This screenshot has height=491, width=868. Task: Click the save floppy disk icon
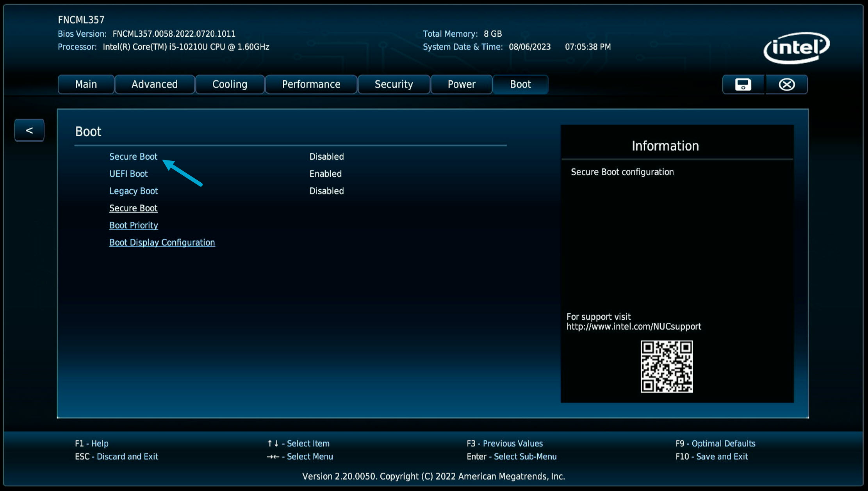[x=743, y=84]
